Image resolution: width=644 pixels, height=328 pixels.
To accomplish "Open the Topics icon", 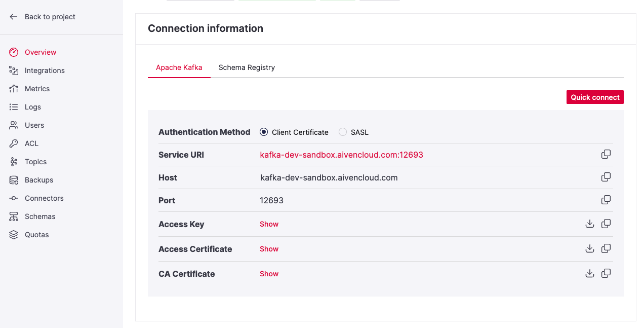I will pos(14,161).
